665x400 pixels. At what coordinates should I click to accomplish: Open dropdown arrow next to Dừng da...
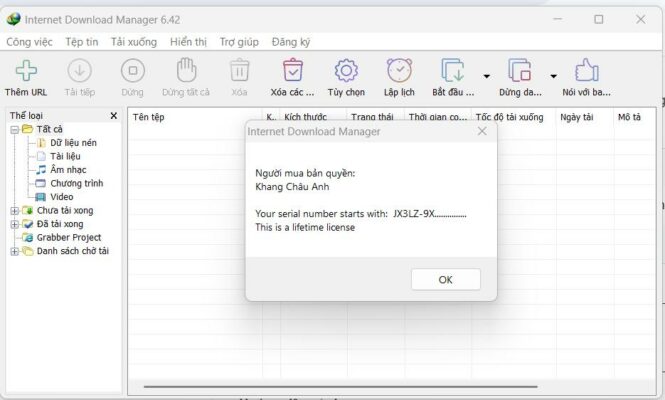553,76
